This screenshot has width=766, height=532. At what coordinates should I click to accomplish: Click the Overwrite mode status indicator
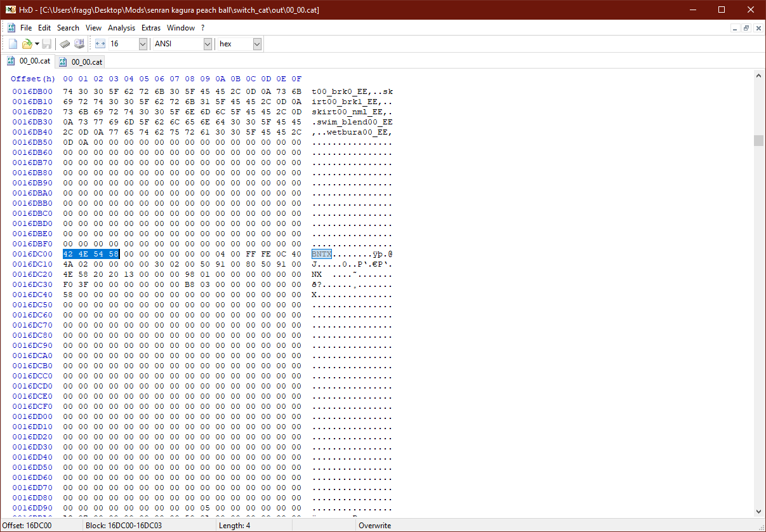coord(375,526)
